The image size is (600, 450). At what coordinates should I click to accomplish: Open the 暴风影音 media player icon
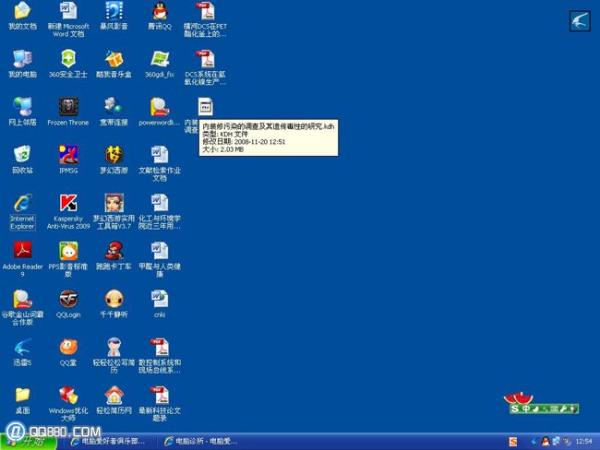pos(114,12)
